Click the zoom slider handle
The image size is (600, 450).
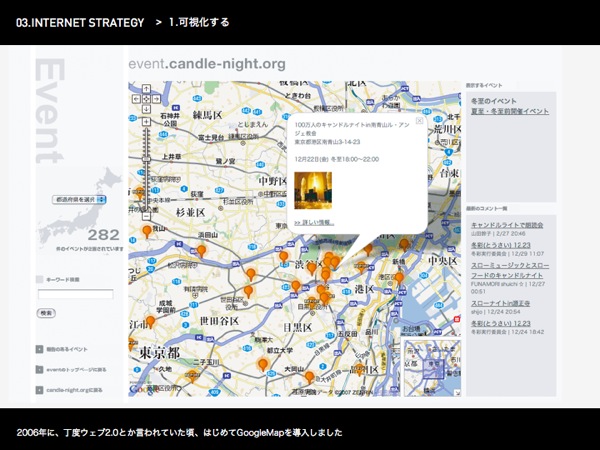(x=147, y=159)
